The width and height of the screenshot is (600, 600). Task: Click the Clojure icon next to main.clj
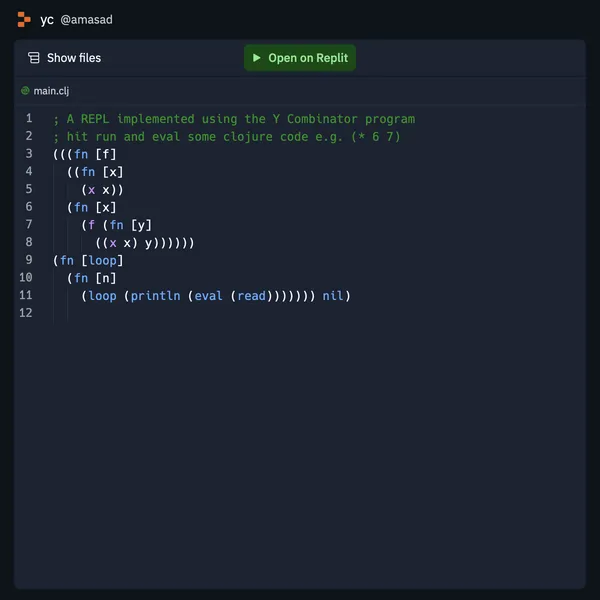(25, 91)
